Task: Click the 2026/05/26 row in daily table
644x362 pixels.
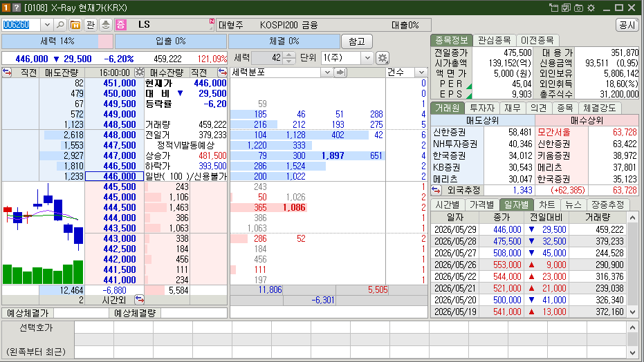Action: click(x=529, y=265)
